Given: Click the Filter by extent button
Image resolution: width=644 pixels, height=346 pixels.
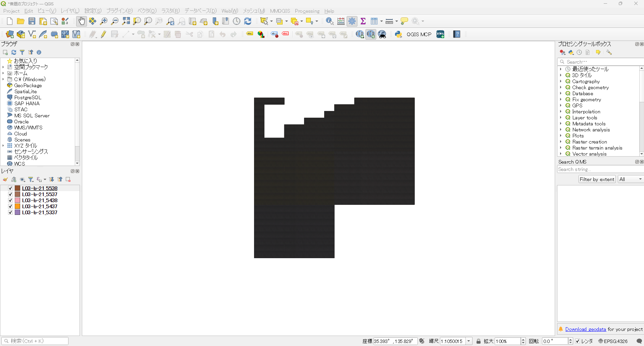Looking at the screenshot, I should (597, 179).
